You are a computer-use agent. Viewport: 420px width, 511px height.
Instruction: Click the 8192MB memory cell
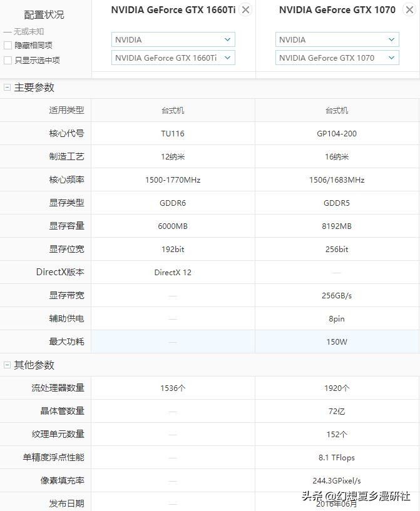coord(337,226)
